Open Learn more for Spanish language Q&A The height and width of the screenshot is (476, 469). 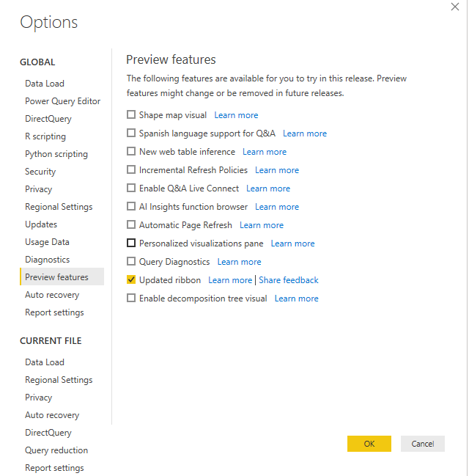[305, 133]
